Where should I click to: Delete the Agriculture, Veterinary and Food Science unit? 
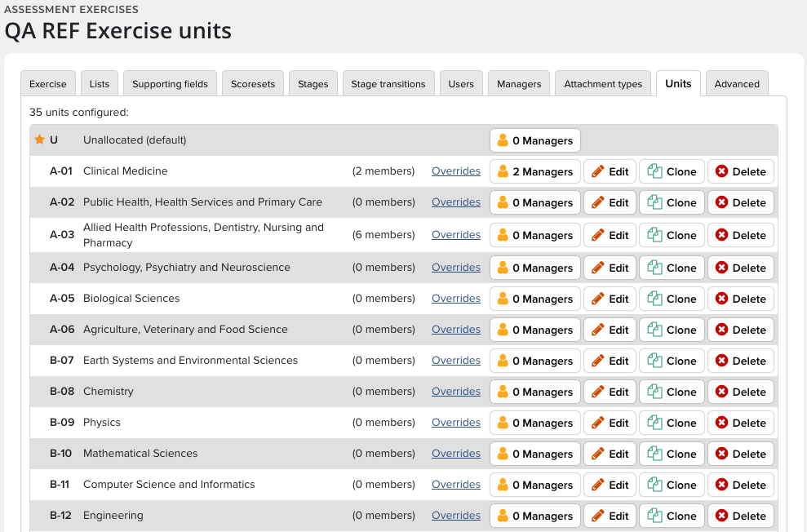pos(741,330)
